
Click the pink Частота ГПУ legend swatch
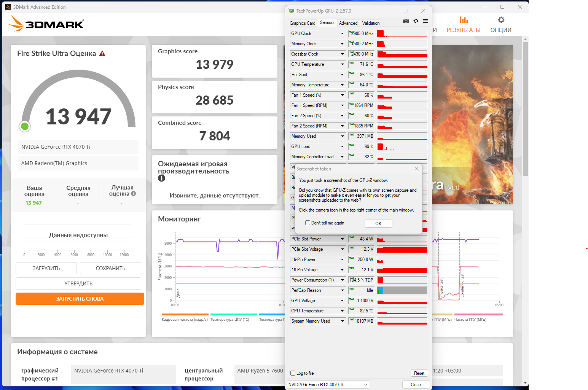click(x=479, y=314)
